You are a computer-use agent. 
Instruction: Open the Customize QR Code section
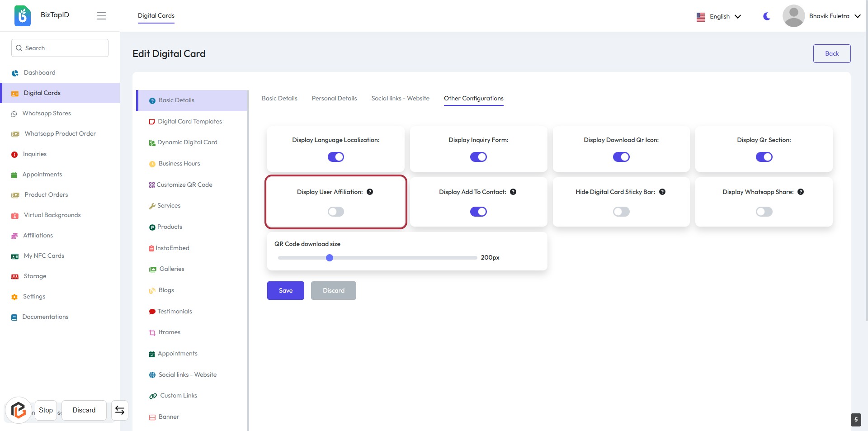(184, 185)
